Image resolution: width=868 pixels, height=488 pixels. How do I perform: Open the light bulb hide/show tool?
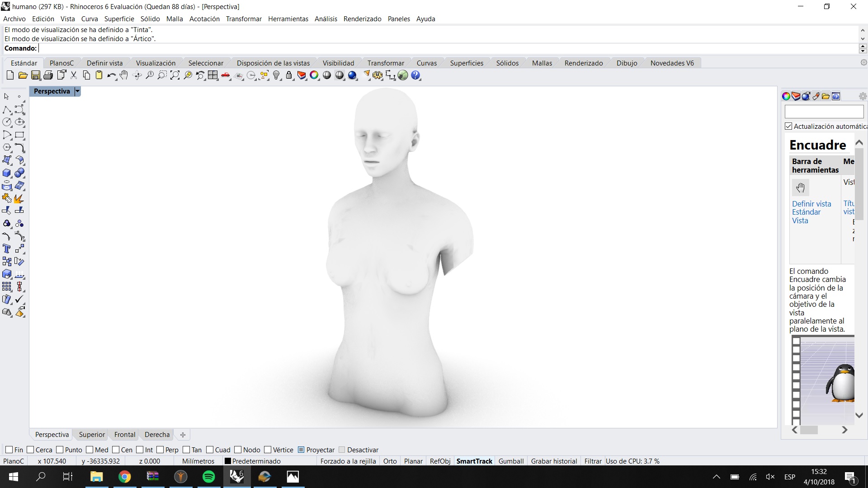[x=277, y=75]
